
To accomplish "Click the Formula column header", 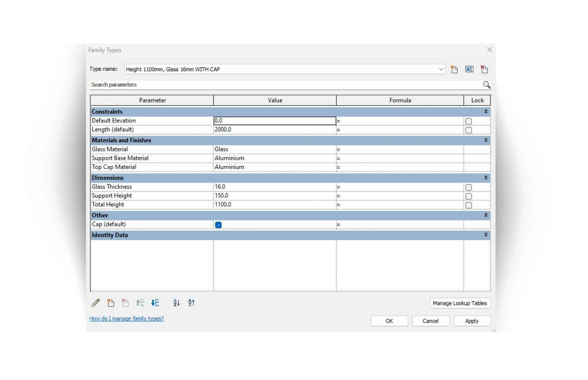I will coord(400,100).
